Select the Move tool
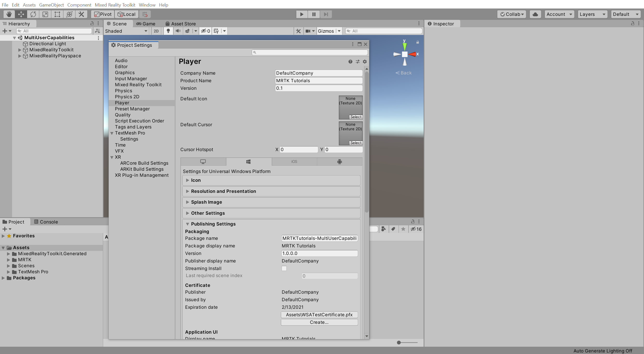Image resolution: width=644 pixels, height=354 pixels. pos(21,14)
